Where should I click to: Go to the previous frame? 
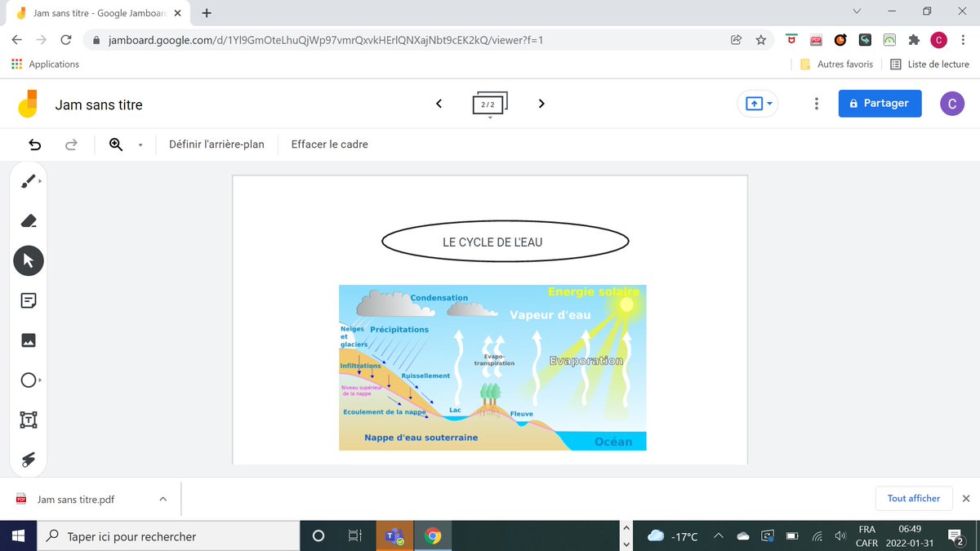[439, 104]
